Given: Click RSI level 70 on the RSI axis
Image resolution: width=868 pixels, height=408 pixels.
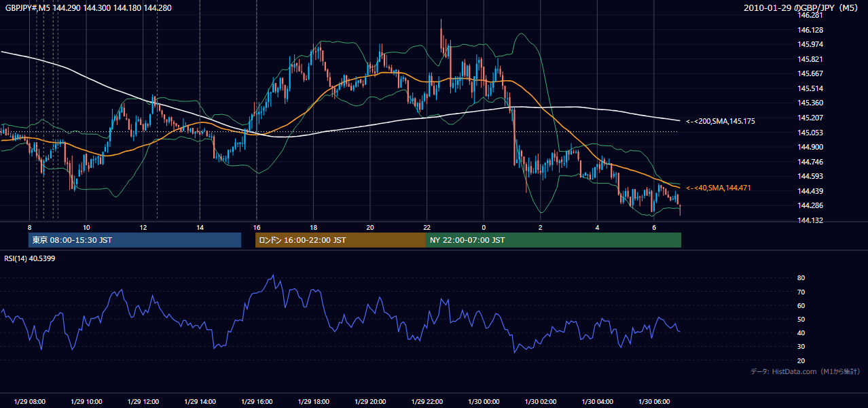Looking at the screenshot, I should point(801,292).
